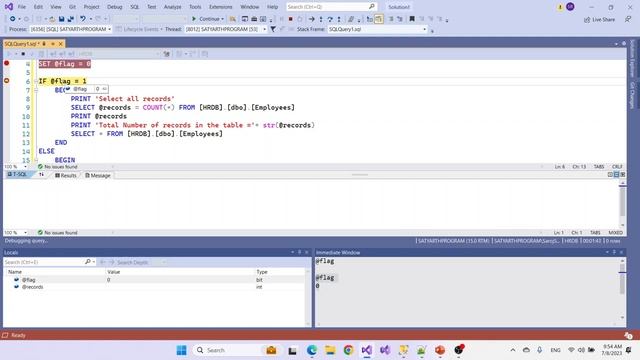
Task: Select the T-SQL tab
Action: (17, 174)
